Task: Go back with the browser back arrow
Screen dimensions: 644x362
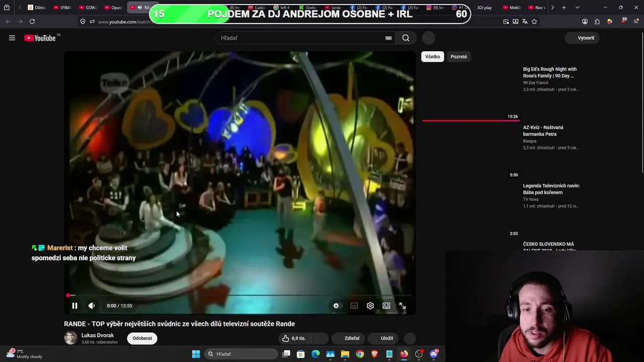Action: [8, 22]
